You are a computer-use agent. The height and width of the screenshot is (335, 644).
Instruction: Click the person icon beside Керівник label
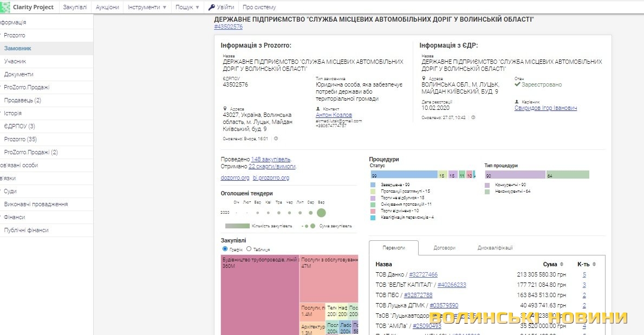pyautogui.click(x=517, y=101)
